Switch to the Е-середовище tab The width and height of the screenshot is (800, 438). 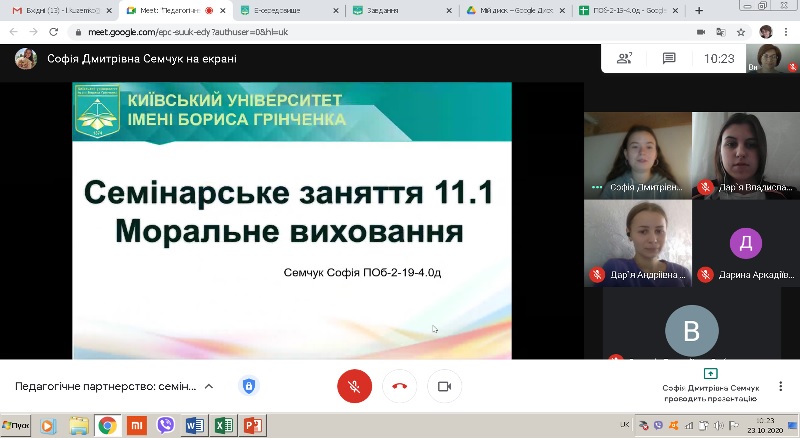pyautogui.click(x=289, y=10)
